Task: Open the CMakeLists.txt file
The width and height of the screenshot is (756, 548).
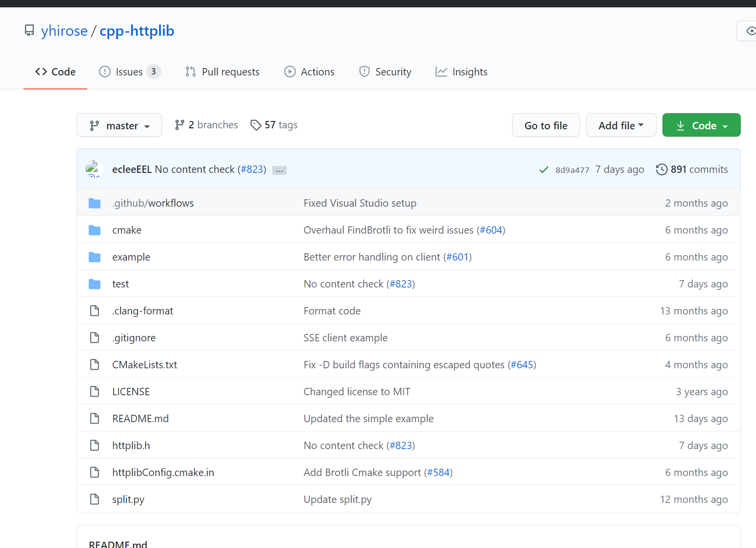Action: point(145,365)
